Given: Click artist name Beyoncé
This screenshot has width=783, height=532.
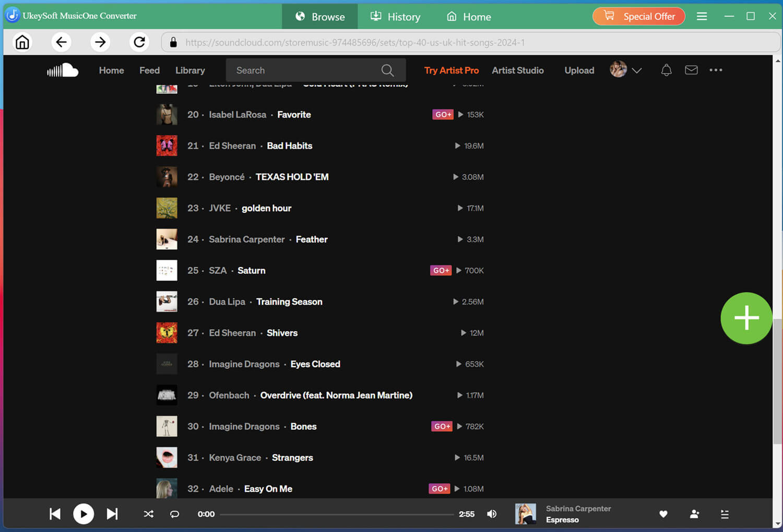Looking at the screenshot, I should tap(227, 177).
